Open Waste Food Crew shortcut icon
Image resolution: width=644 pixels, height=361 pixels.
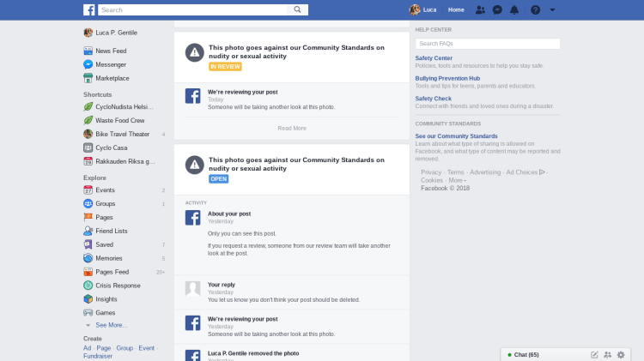pos(88,120)
